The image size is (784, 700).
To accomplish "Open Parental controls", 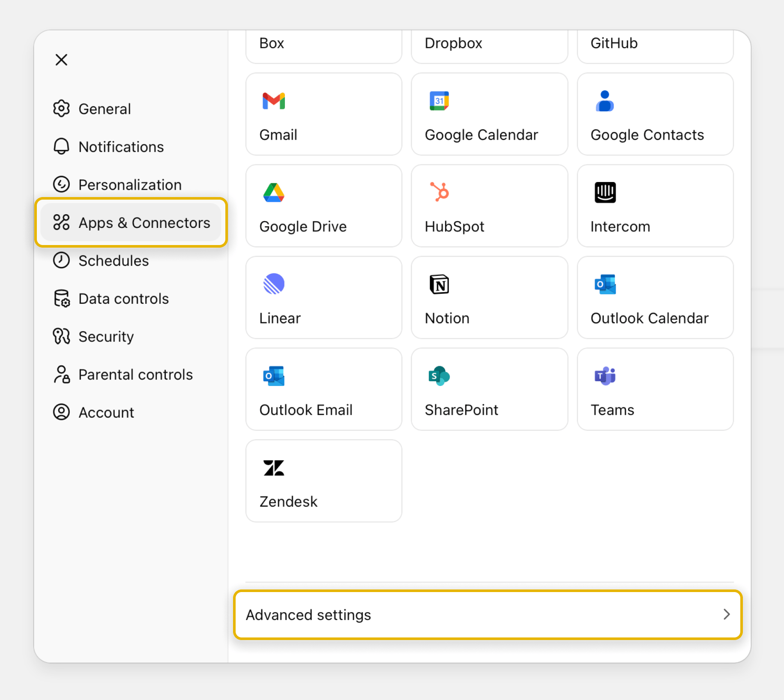I will click(x=135, y=374).
